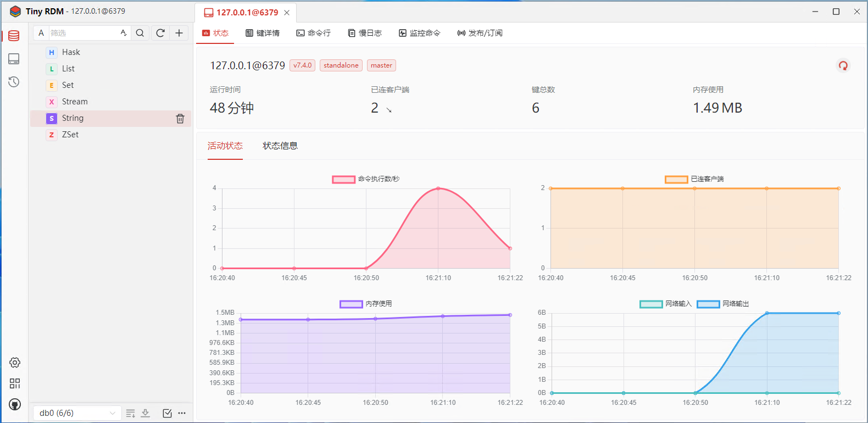Viewport: 868px width, 423px height.
Task: Expand more options ellipsis menu
Action: pos(182,413)
